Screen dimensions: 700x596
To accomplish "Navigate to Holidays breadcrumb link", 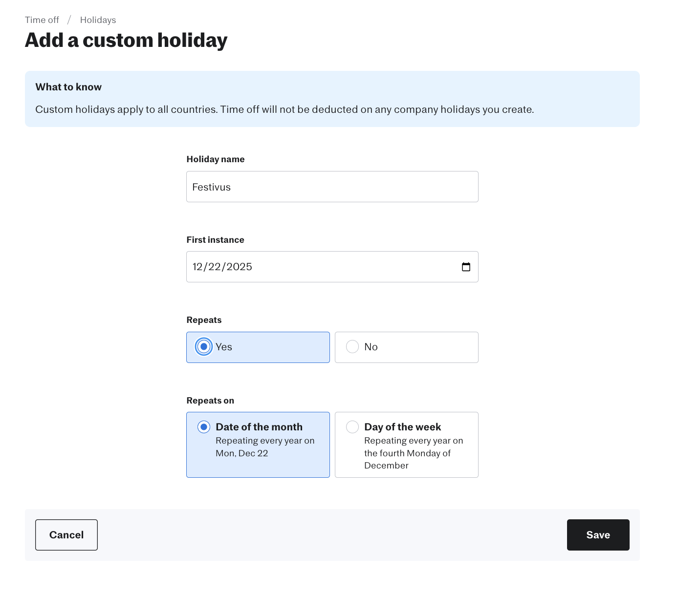I will coord(98,20).
